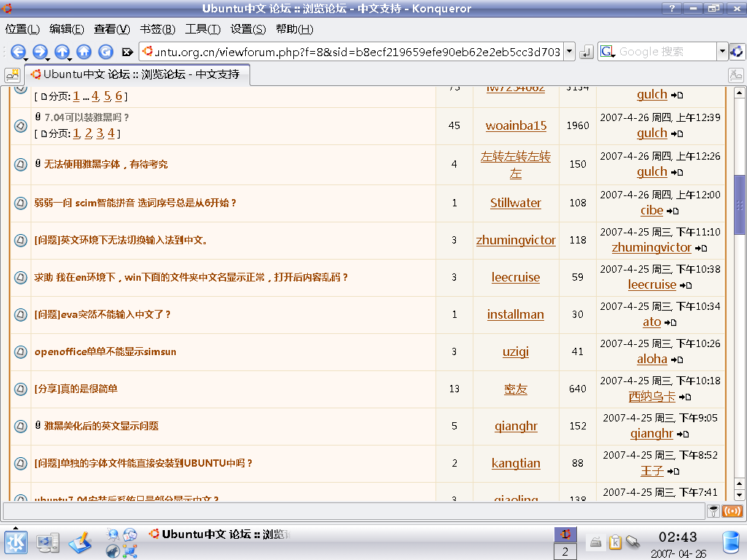Click the Up navigation arrow button
The width and height of the screenshot is (747, 560).
(61, 51)
